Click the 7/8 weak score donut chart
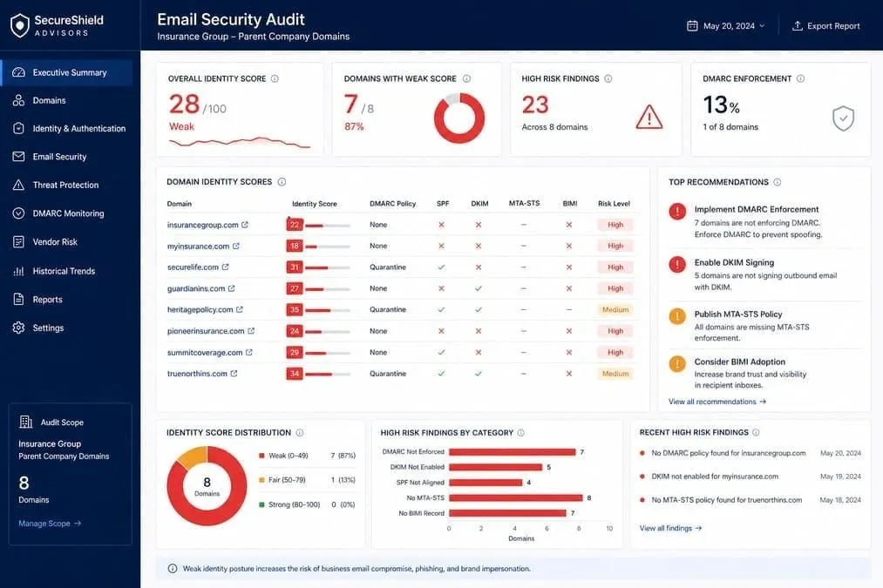 click(459, 118)
